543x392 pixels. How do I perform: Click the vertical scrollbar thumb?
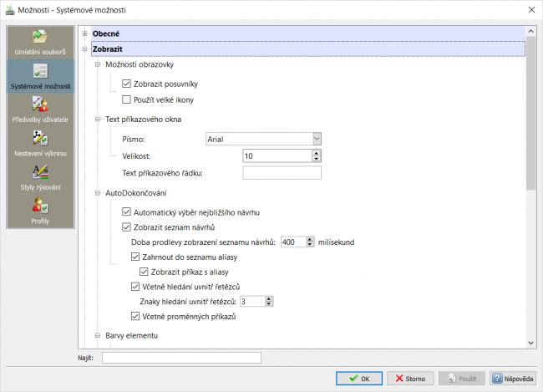(x=530, y=113)
